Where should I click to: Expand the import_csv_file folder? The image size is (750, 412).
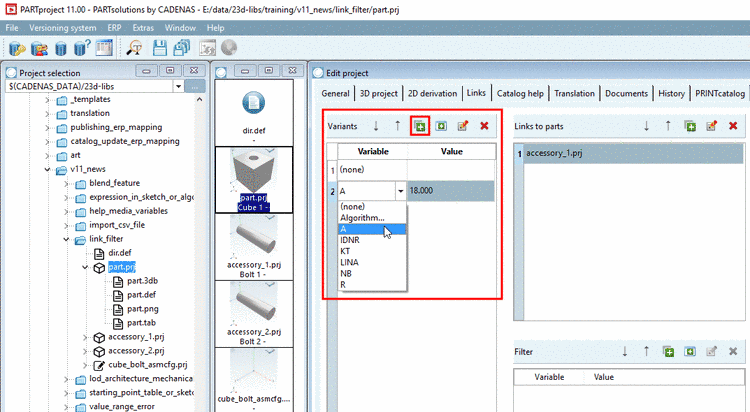click(x=66, y=225)
